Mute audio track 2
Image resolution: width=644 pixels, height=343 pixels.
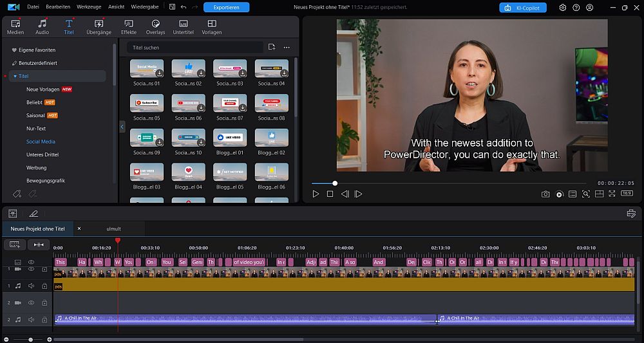[x=31, y=320]
